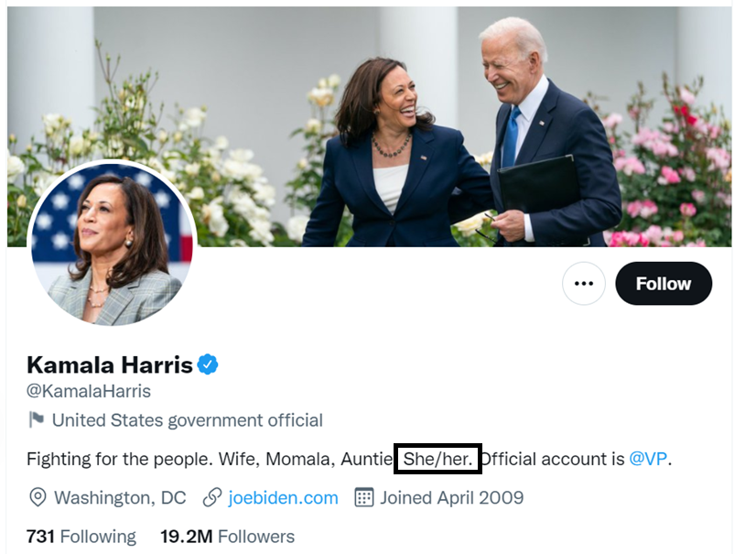Click the Washington, DC location text
The image size is (756, 554).
pos(120,498)
